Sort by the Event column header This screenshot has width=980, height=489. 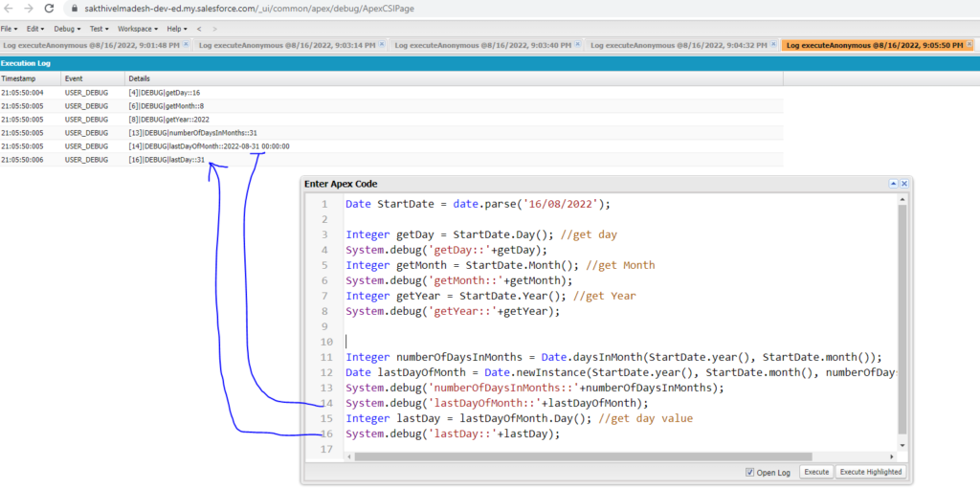[x=93, y=78]
